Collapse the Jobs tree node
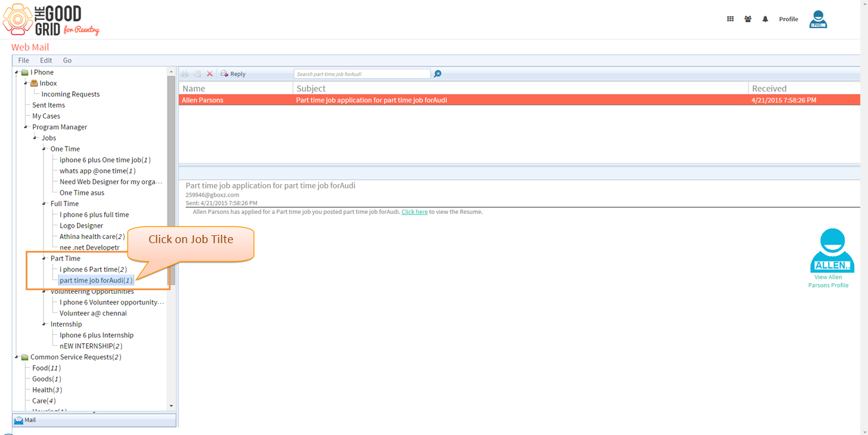This screenshot has height=435, width=868. 35,138
